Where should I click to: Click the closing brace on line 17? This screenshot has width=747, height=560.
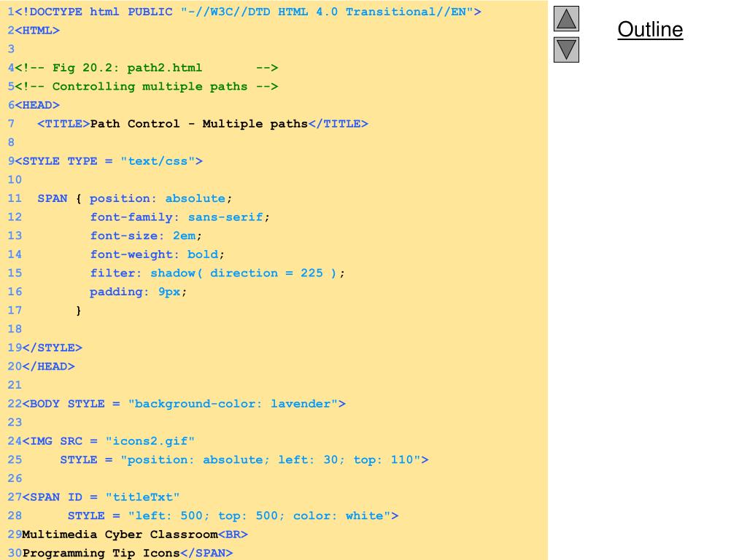point(79,311)
